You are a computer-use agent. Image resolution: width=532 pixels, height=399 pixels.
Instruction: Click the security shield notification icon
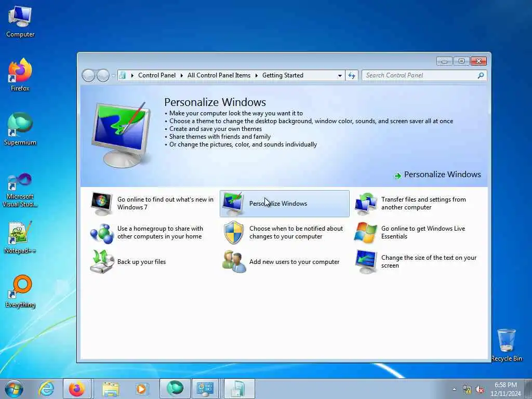(234, 232)
